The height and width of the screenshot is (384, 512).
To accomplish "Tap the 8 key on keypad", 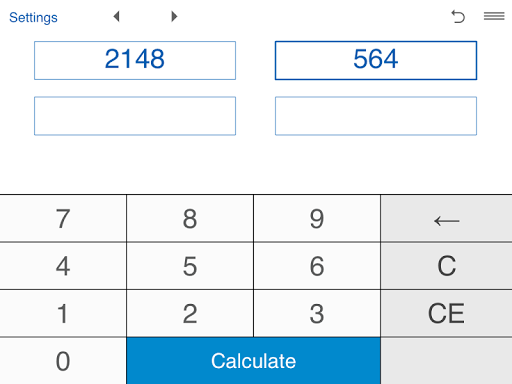I will pyautogui.click(x=190, y=219).
